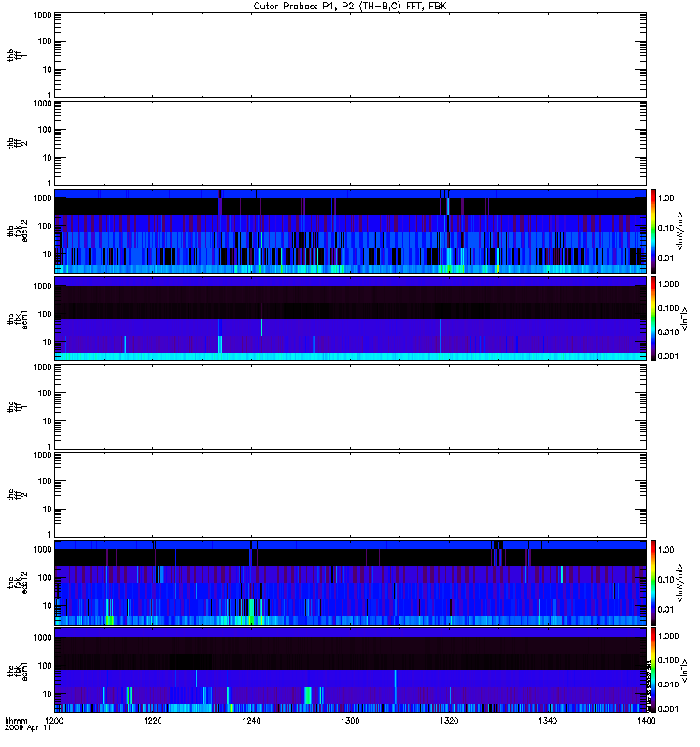Click the 0.10 value on thc edc12 color bar
This screenshot has height=747, width=700.
tap(665, 579)
